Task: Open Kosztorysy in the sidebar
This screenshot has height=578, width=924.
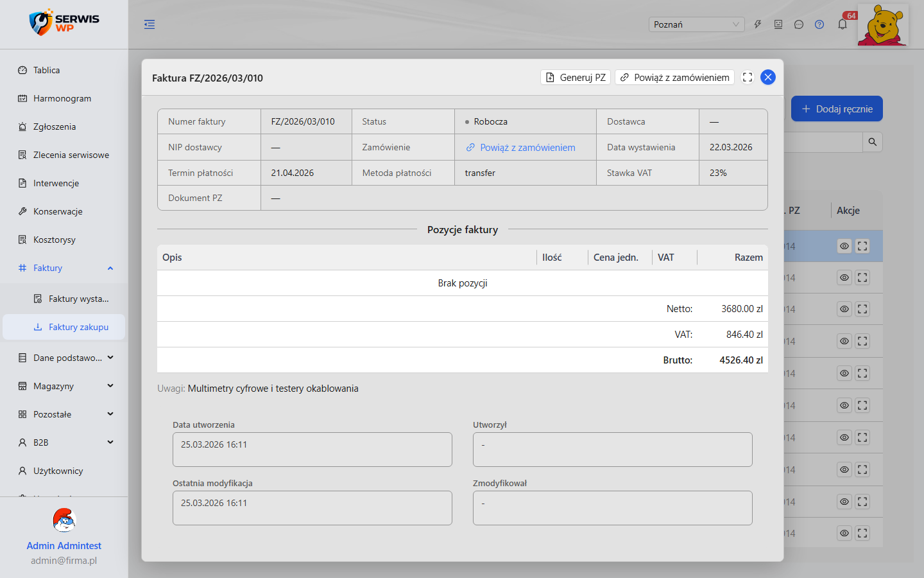Action: pos(64,240)
